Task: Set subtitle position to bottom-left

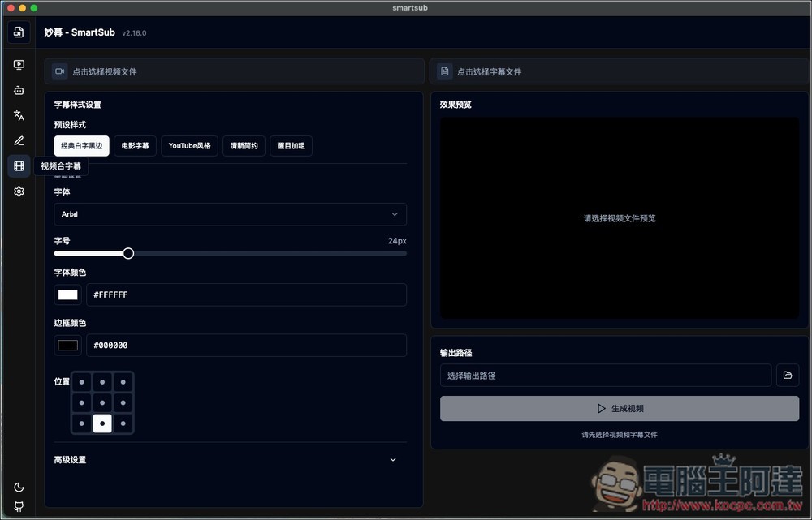Action: pyautogui.click(x=82, y=423)
